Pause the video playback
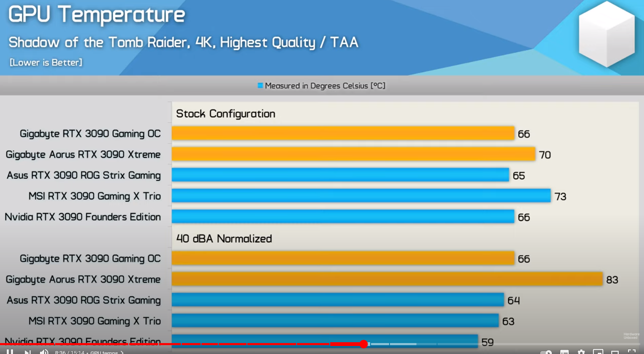The width and height of the screenshot is (644, 354). [x=10, y=352]
